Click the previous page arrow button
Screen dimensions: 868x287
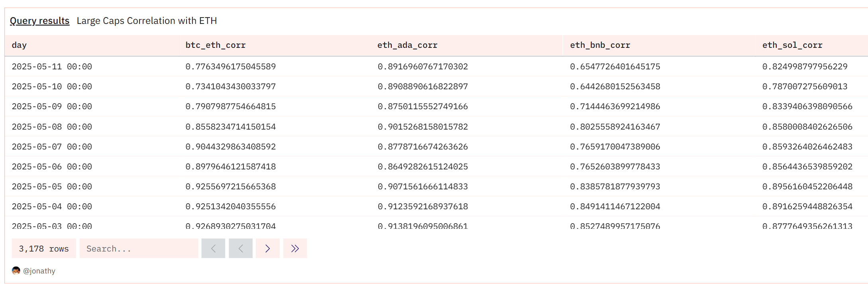(x=241, y=248)
